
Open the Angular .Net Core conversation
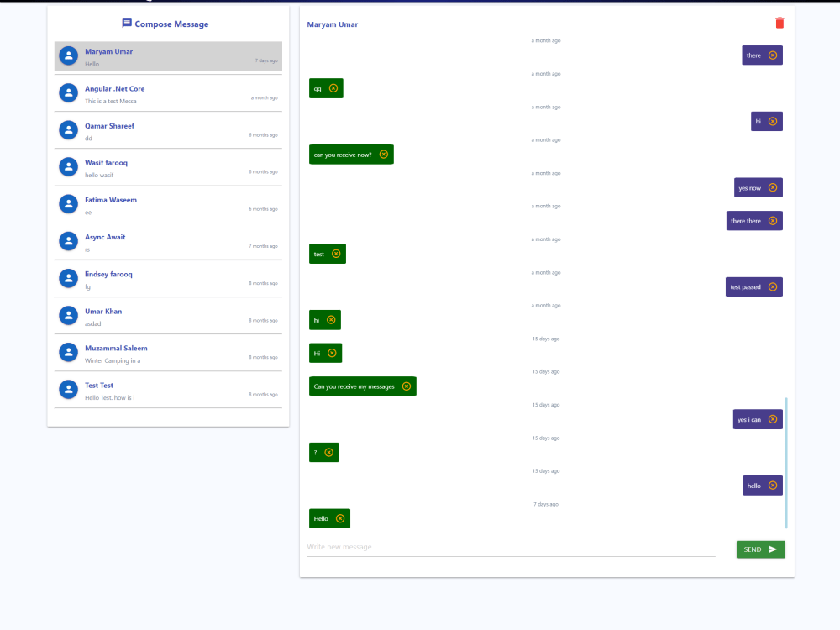166,92
